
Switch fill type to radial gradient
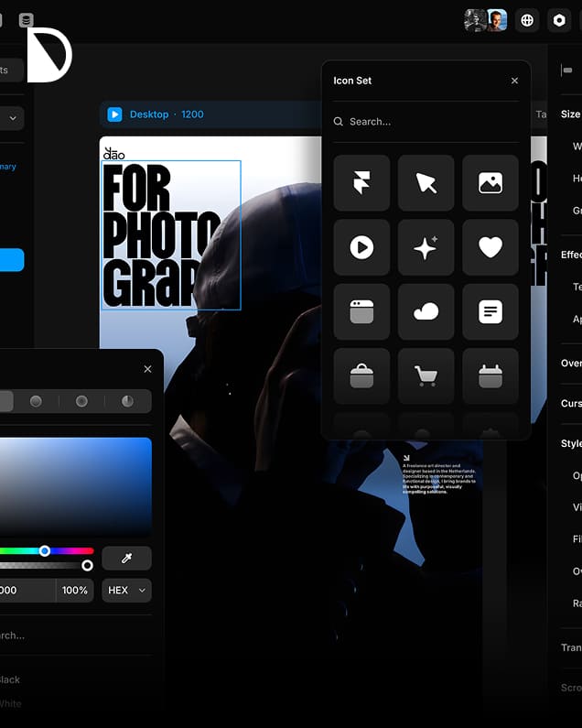(x=81, y=401)
